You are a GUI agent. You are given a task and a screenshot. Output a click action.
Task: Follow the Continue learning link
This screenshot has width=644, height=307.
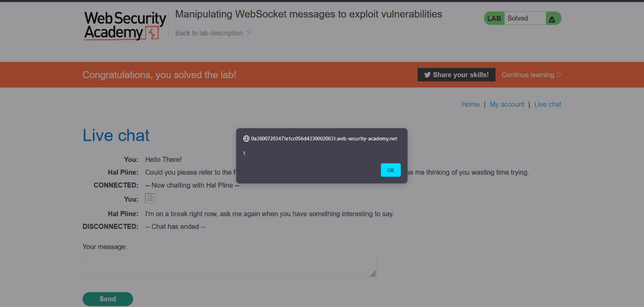[x=527, y=74]
